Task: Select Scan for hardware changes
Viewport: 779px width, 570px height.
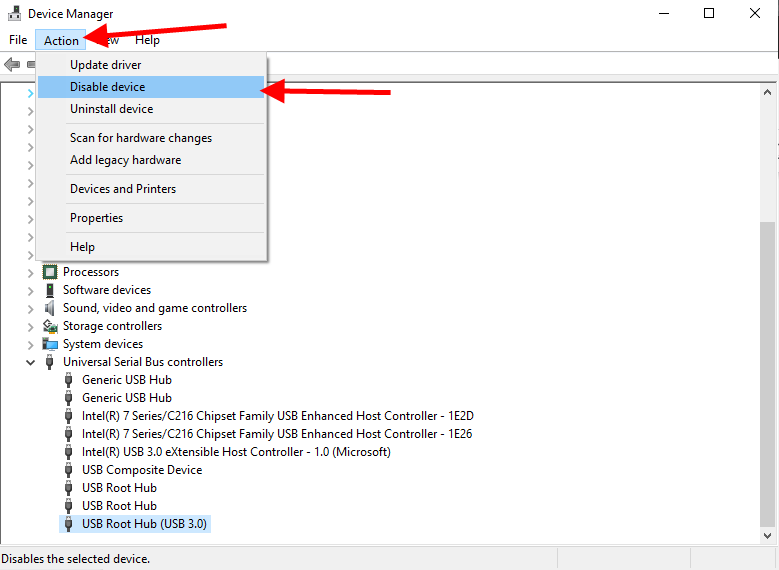Action: 151,138
